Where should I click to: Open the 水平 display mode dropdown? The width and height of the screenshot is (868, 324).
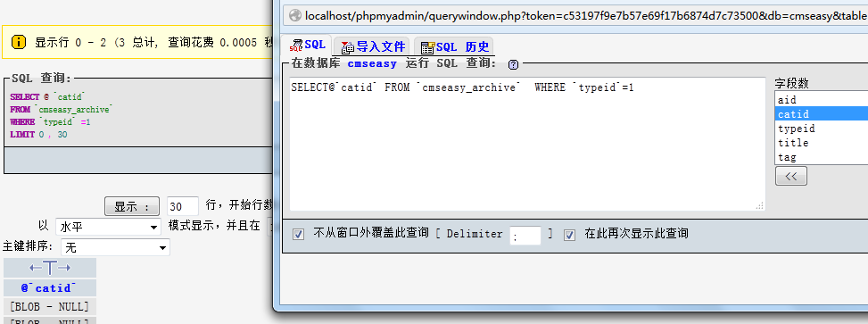109,227
